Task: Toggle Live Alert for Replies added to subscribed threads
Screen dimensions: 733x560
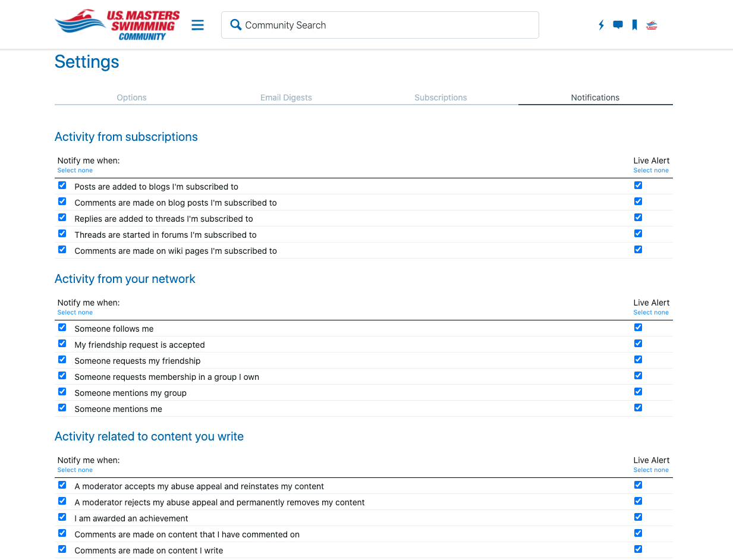Action: click(638, 217)
